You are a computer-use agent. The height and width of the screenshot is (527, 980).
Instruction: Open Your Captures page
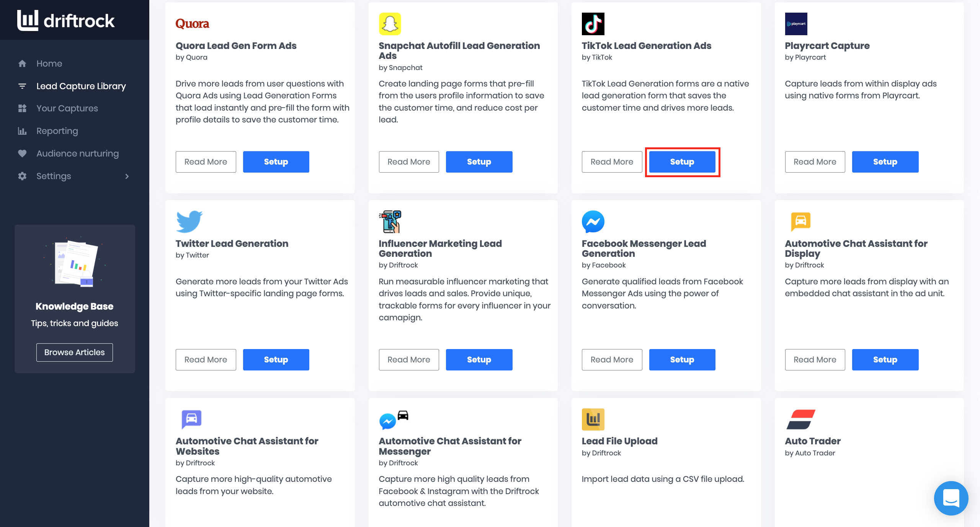click(x=67, y=108)
